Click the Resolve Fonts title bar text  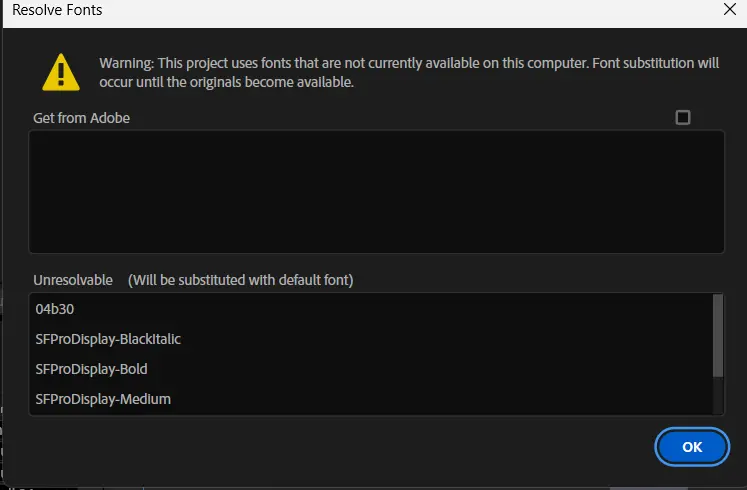(57, 10)
